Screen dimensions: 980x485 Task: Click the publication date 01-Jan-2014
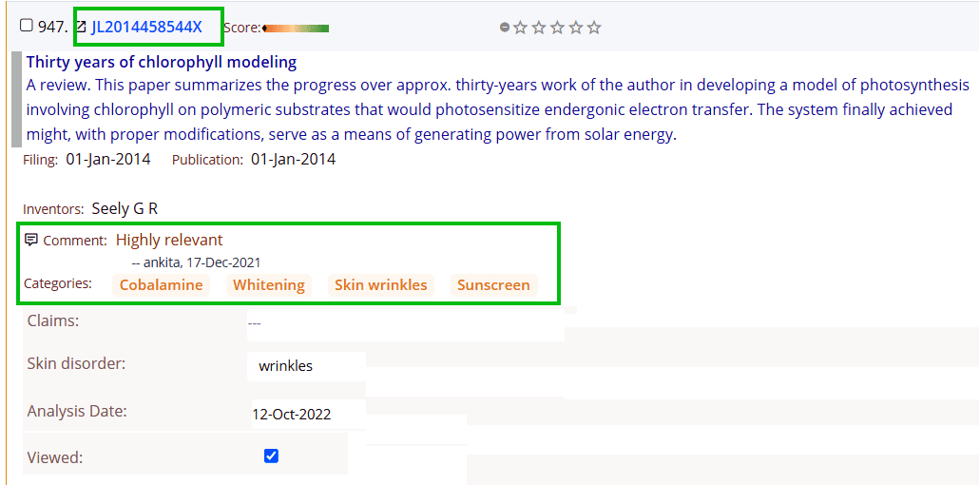click(293, 160)
